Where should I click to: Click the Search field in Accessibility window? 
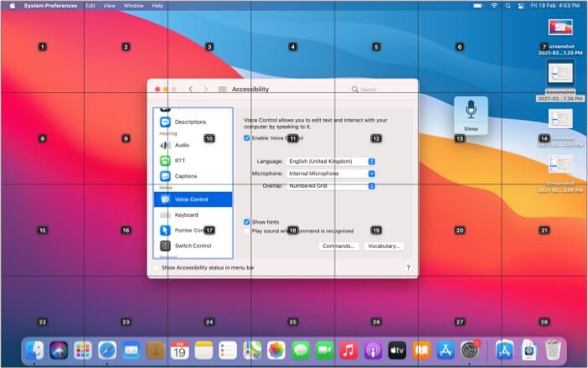click(380, 90)
